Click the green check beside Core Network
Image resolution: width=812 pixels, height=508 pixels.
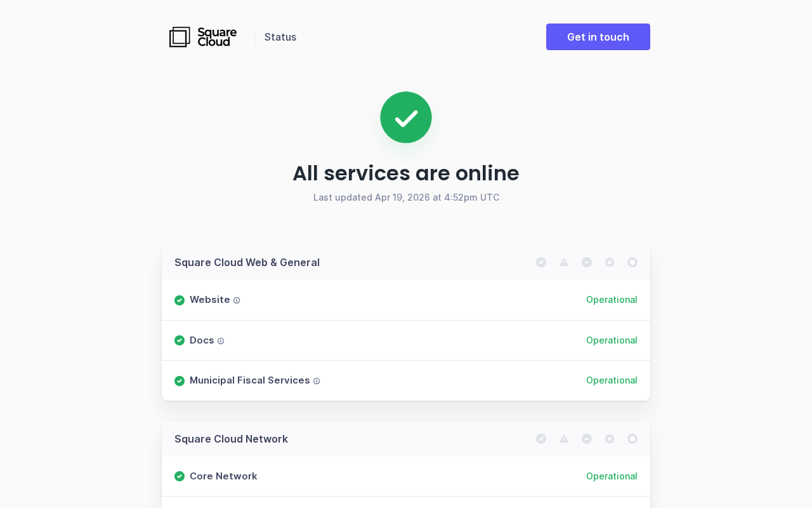180,476
